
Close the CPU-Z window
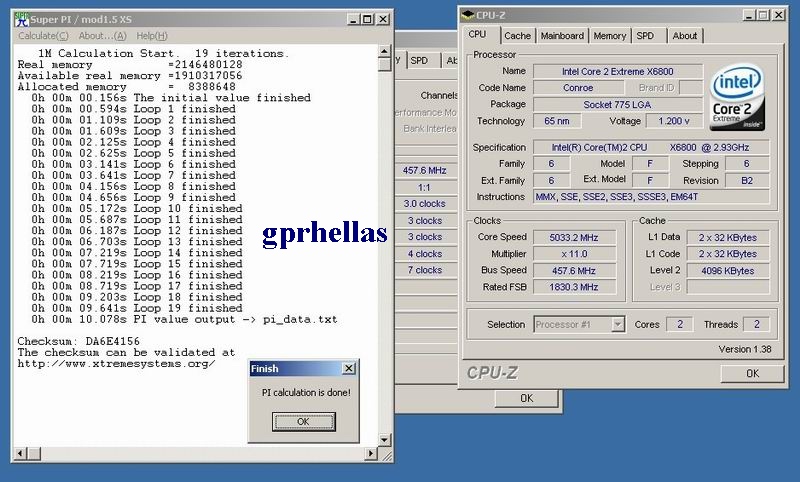[x=778, y=15]
